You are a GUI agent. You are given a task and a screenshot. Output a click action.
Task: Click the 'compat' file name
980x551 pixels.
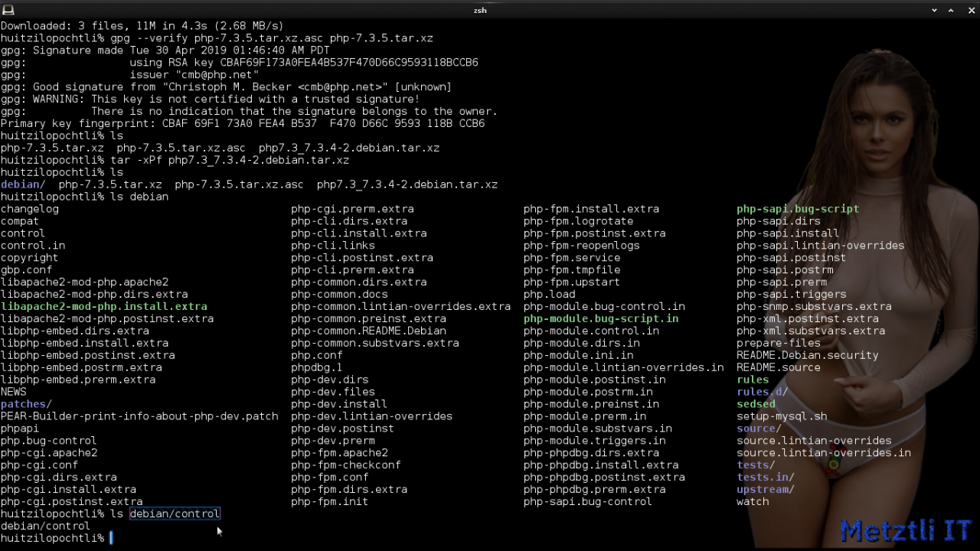(x=20, y=221)
